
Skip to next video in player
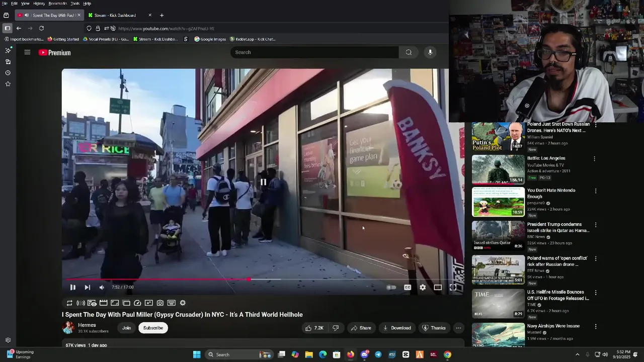[87, 287]
